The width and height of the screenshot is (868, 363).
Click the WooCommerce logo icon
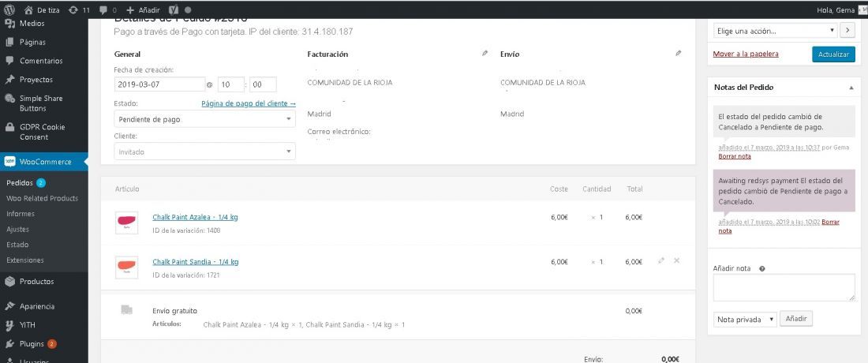(10, 162)
